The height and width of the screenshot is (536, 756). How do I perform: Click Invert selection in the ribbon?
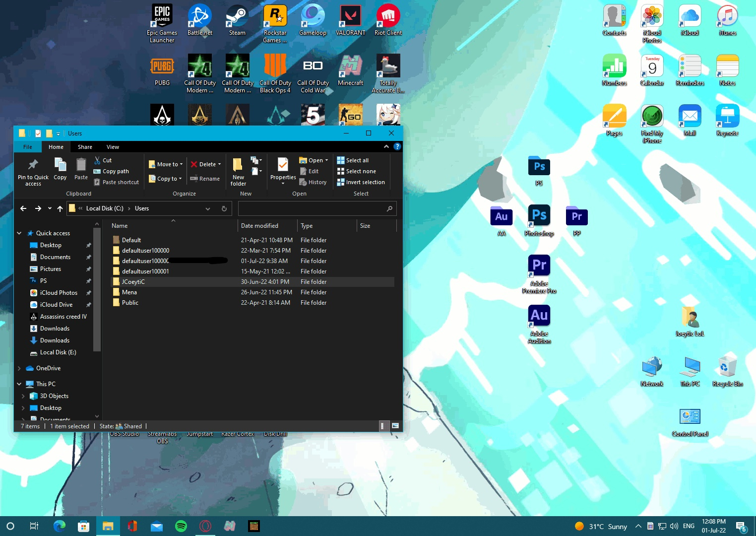point(361,182)
